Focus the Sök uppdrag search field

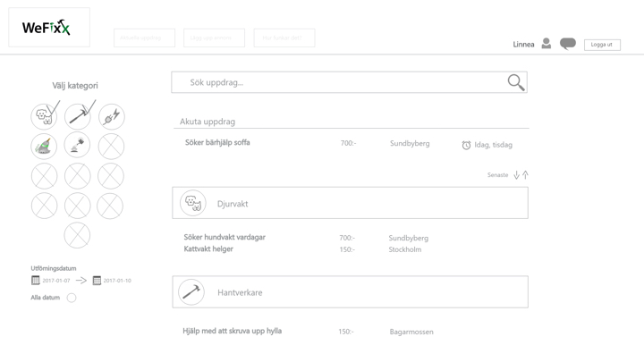pyautogui.click(x=349, y=82)
